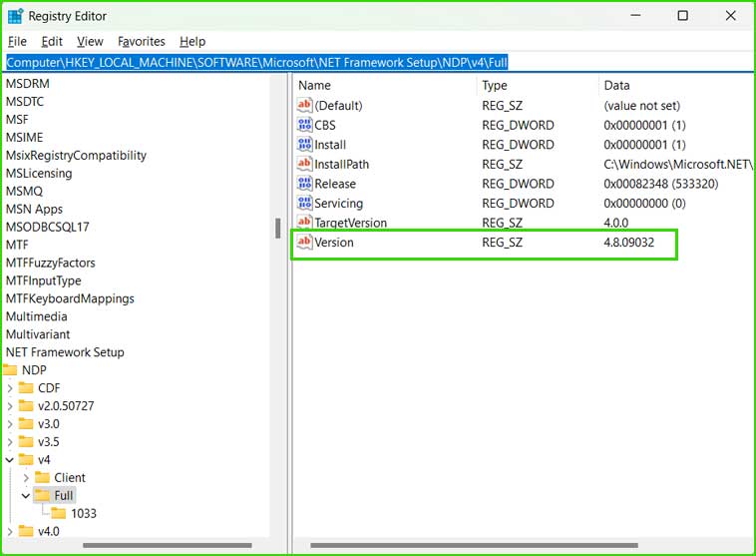Click the string icon beside TargetVersion value
756x556 pixels.
click(x=304, y=222)
